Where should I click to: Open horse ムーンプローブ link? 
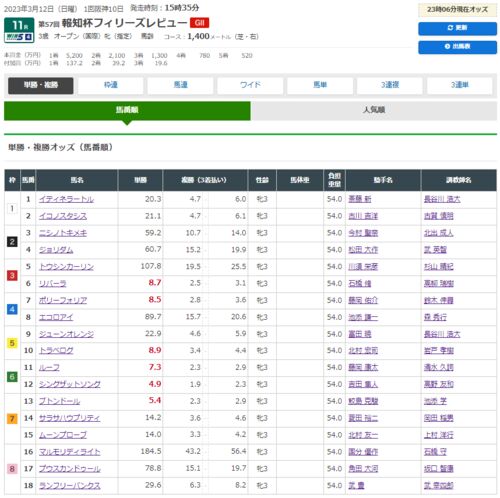pos(63,435)
